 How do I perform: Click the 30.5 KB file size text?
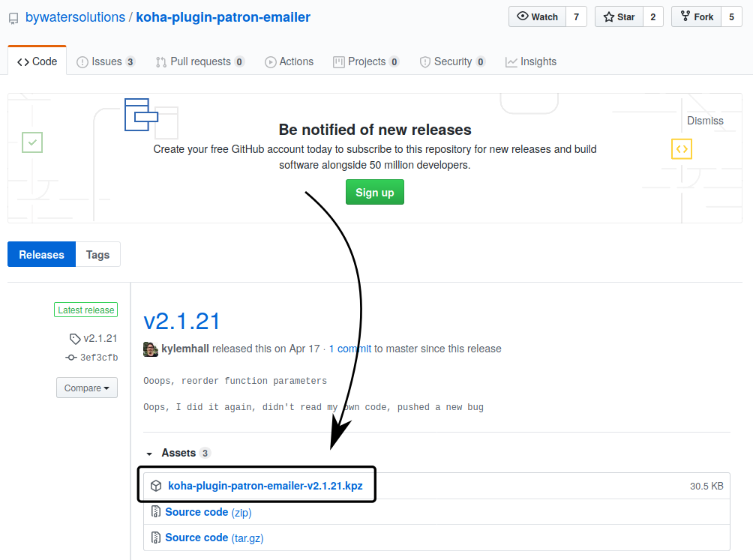706,486
